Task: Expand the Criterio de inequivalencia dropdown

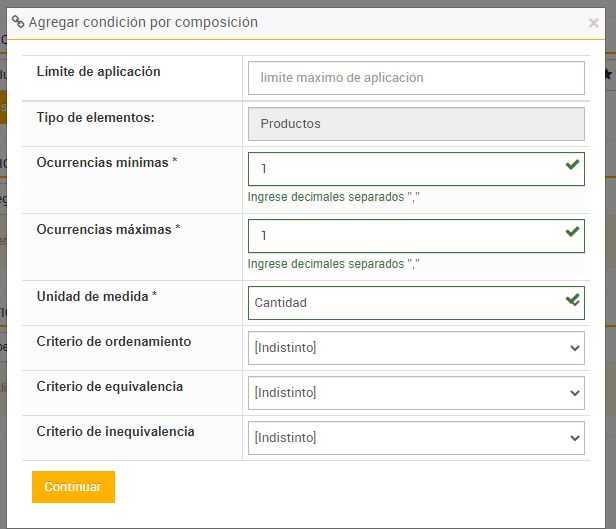Action: [415, 438]
